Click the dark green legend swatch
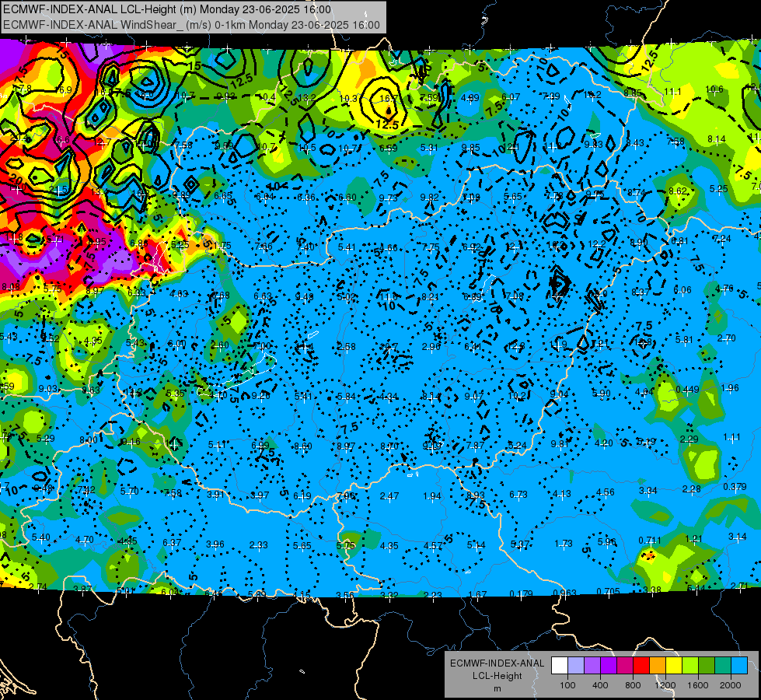 [x=706, y=666]
